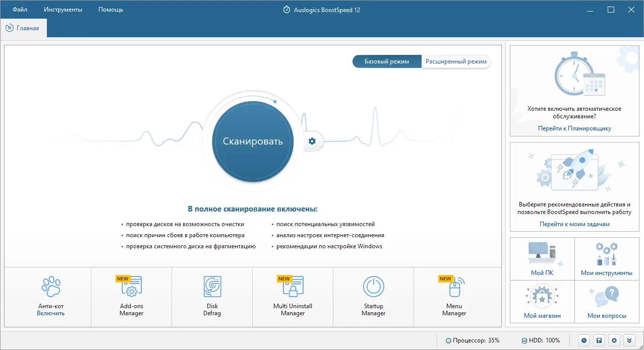The image size is (644, 350).
Task: Click 'поиск потенциальных уязвимостей' text
Action: pos(325,224)
